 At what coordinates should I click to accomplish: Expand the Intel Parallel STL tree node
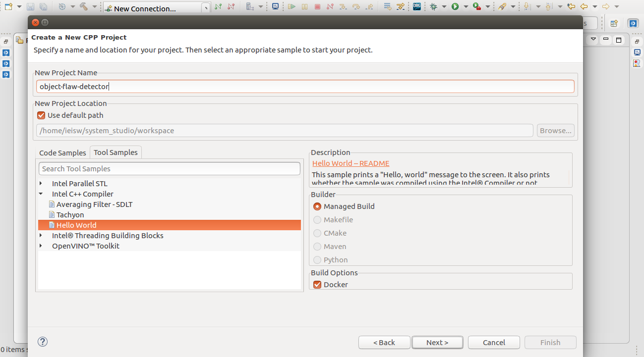point(41,184)
